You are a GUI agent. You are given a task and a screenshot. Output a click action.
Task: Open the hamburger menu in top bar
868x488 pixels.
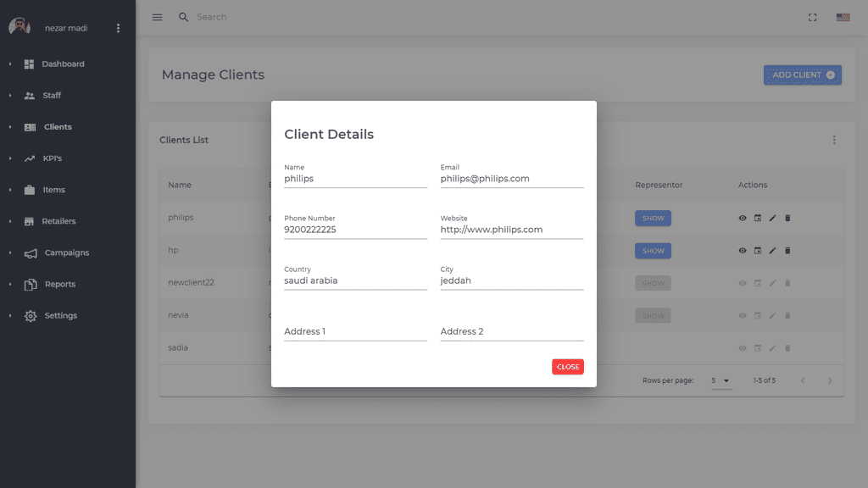coord(157,17)
